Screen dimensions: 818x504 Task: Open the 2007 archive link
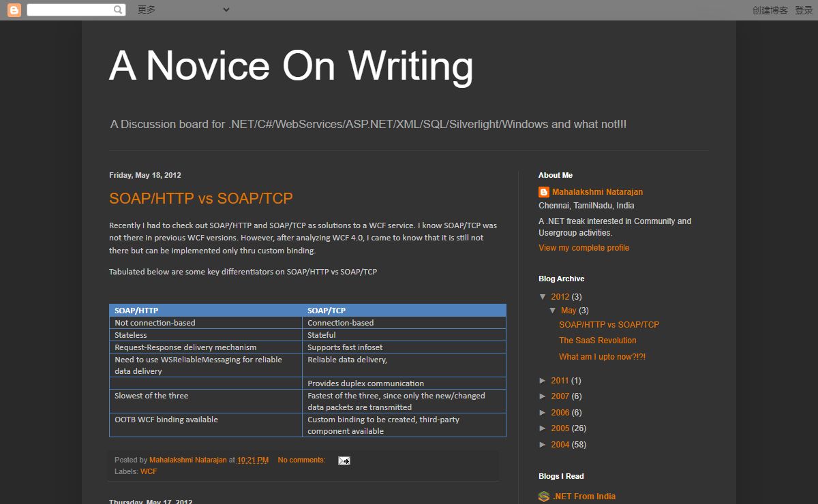click(560, 396)
